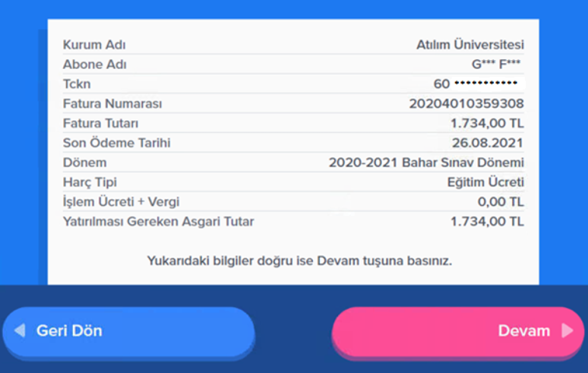Click the Fatura Tutarı amount value
The image size is (588, 373).
tap(487, 123)
